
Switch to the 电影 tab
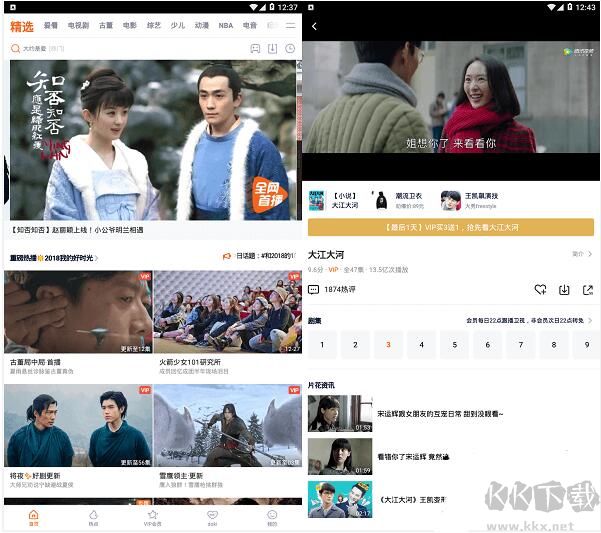tap(130, 26)
